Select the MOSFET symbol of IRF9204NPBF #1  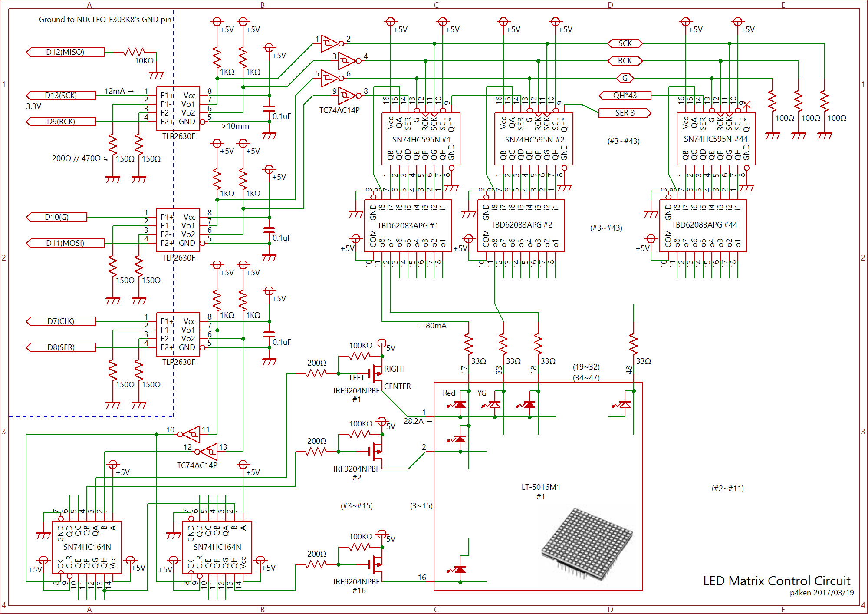pyautogui.click(x=376, y=373)
